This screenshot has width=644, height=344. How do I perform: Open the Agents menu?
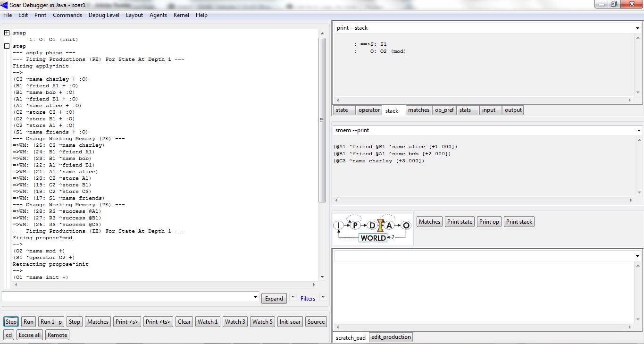click(x=158, y=15)
